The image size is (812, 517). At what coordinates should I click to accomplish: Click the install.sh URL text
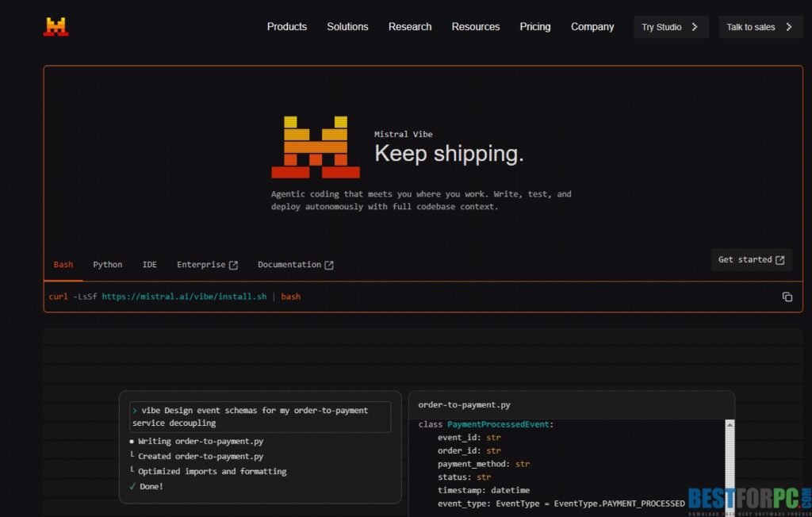click(x=184, y=297)
